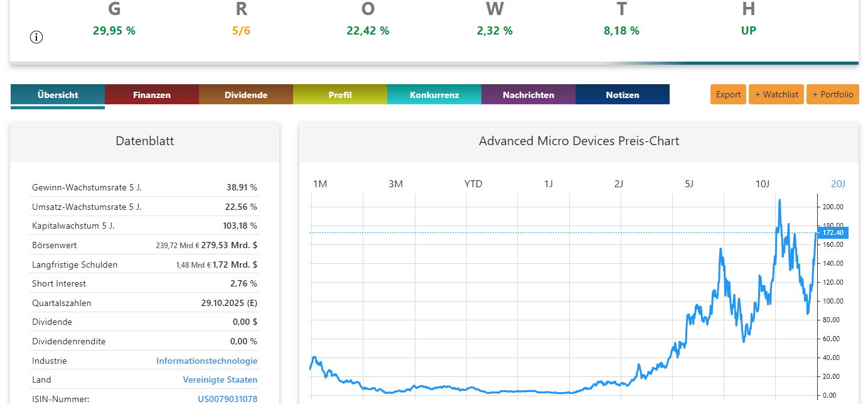Click the blue price line peak
The height and width of the screenshot is (404, 868).
(780, 200)
